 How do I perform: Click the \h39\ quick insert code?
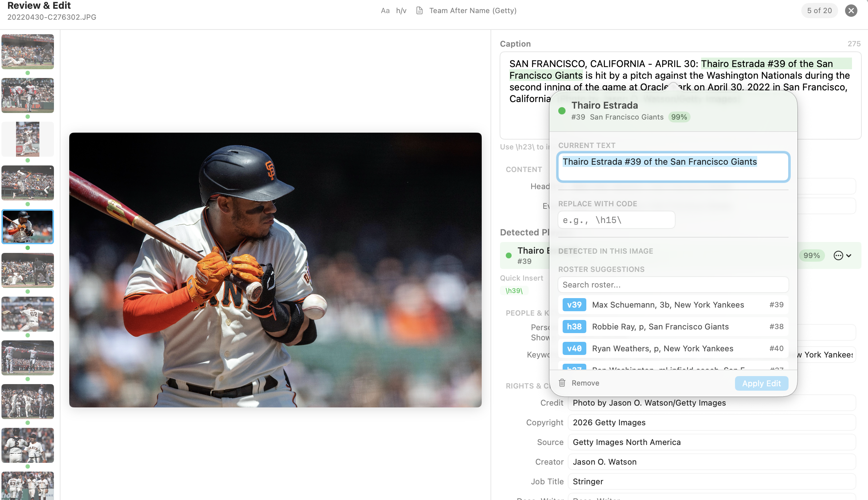tap(514, 290)
